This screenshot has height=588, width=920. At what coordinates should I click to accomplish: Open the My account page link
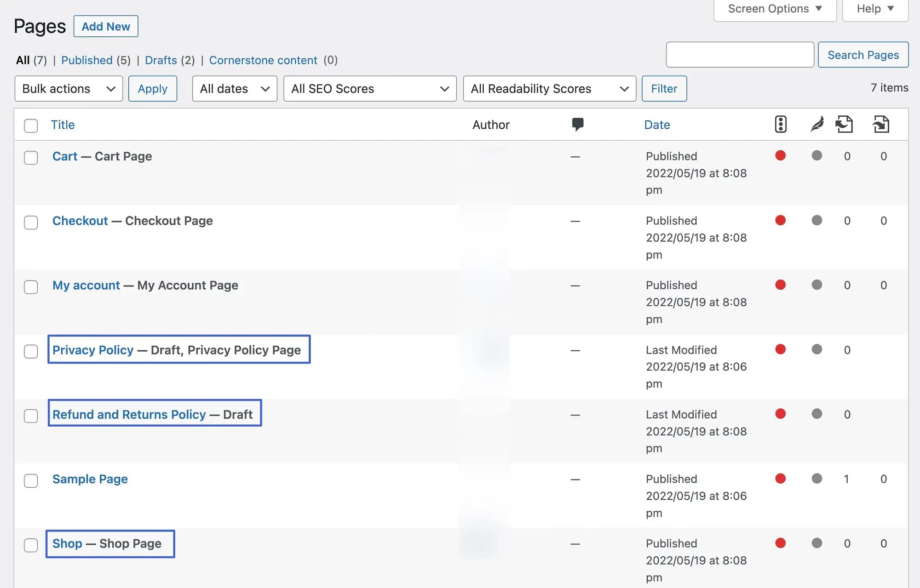click(x=86, y=285)
